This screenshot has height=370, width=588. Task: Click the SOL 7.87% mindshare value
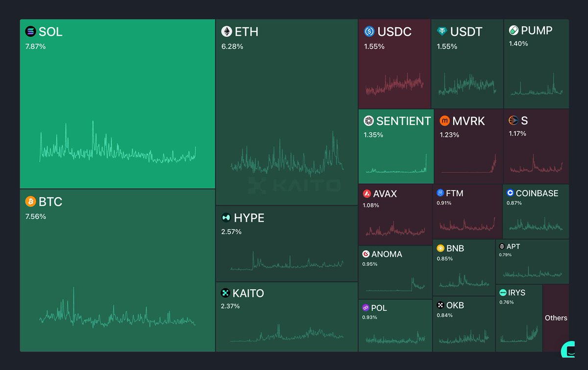pos(35,46)
